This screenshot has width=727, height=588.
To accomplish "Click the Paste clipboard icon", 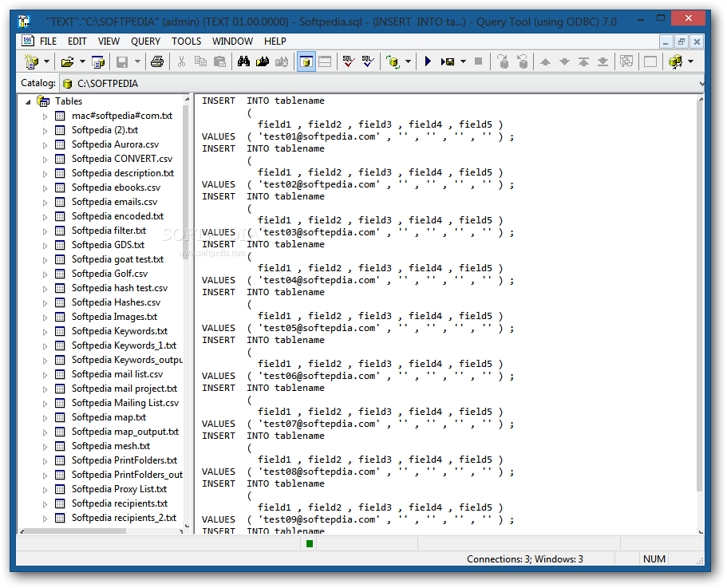I will coord(219,61).
